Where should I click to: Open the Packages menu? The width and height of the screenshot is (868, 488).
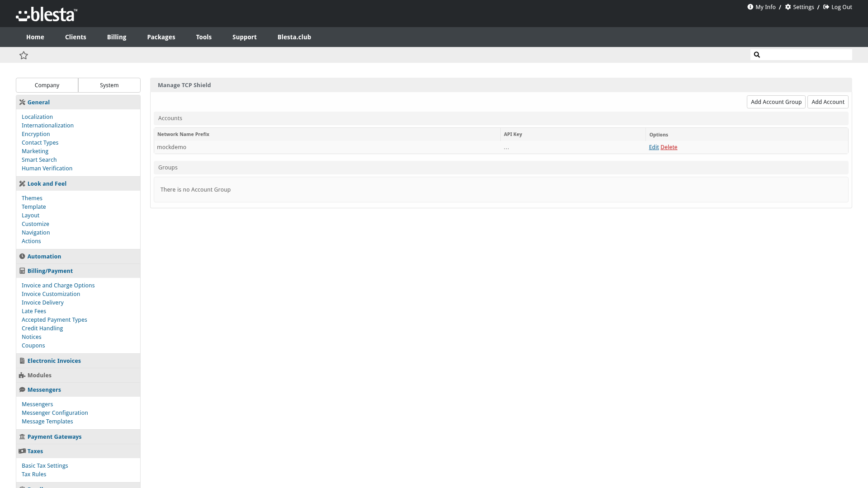click(161, 37)
